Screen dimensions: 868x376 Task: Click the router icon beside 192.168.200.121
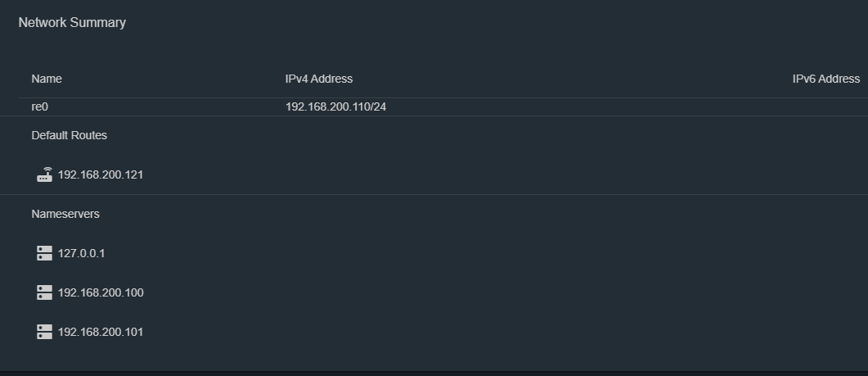(x=44, y=174)
